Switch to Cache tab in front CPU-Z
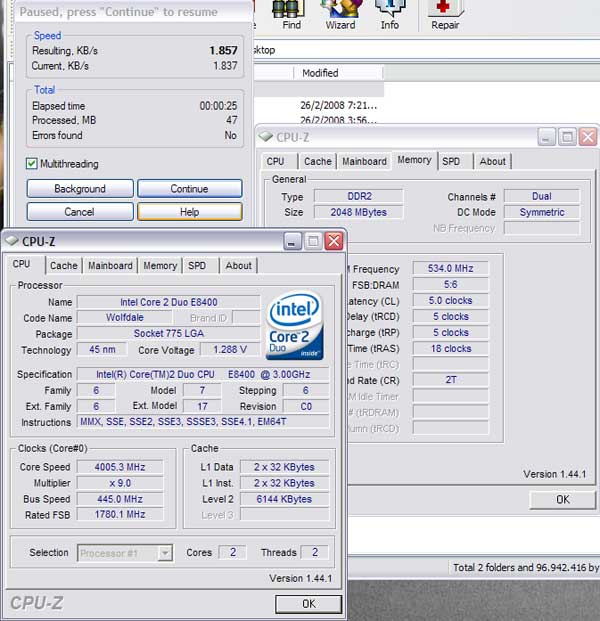The height and width of the screenshot is (621, 600). click(x=64, y=266)
